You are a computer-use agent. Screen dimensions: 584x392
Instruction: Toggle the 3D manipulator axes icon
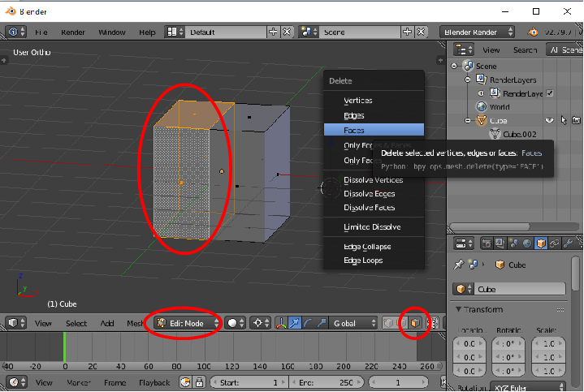[281, 323]
